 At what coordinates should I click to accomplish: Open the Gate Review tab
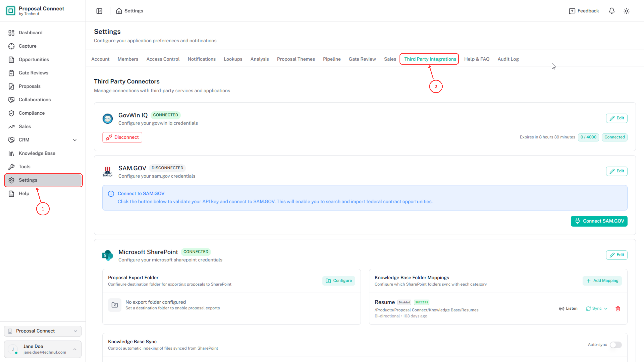click(x=362, y=59)
